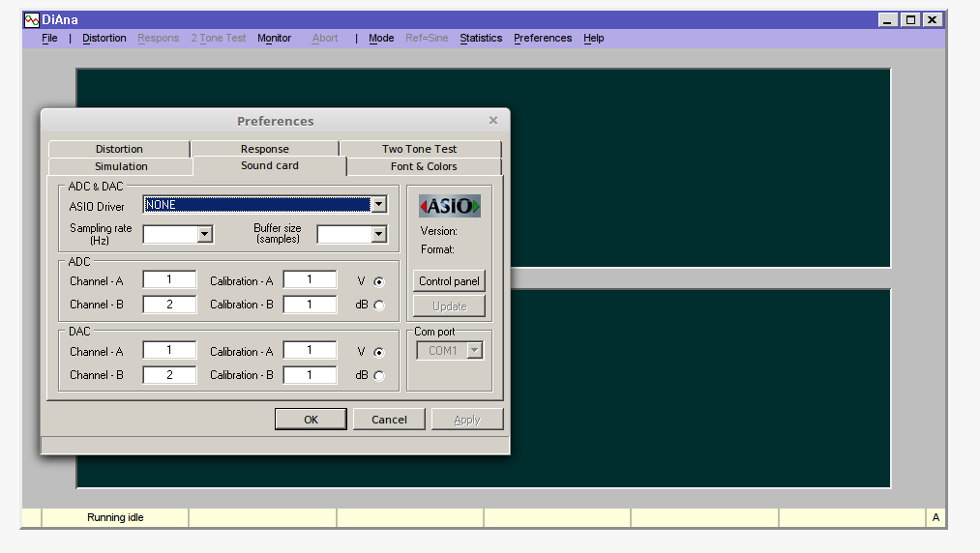Image resolution: width=980 pixels, height=553 pixels.
Task: Open the Preferences menu
Action: (543, 38)
